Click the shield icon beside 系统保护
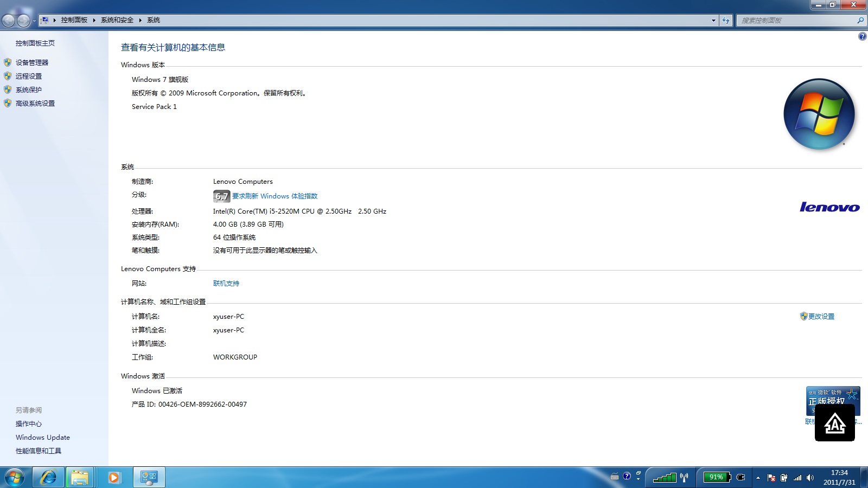The width and height of the screenshot is (868, 488). [8, 89]
